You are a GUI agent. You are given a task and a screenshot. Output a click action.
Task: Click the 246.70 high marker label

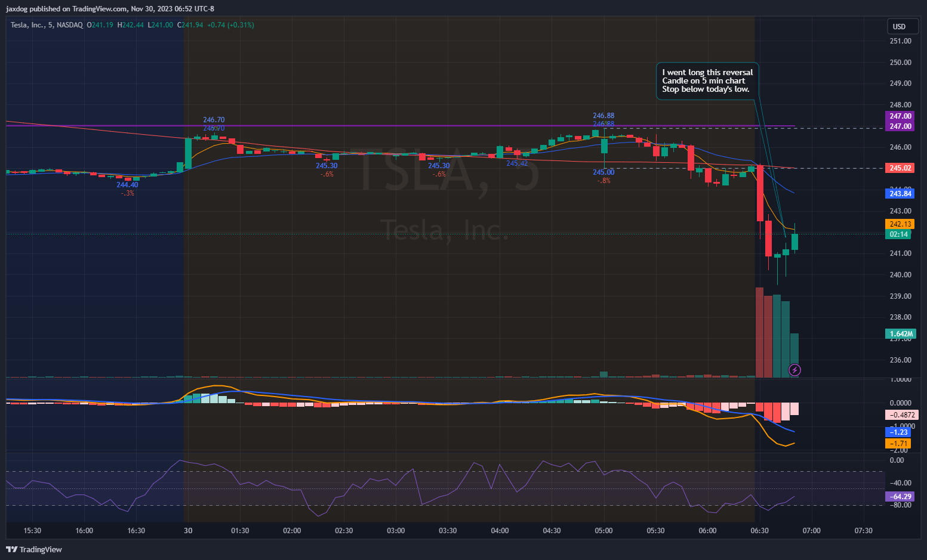[x=214, y=120]
